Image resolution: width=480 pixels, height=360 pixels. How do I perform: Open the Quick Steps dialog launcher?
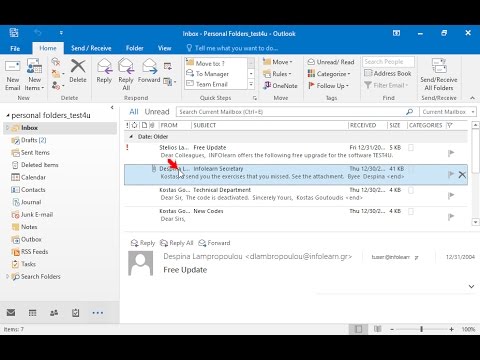[255, 98]
